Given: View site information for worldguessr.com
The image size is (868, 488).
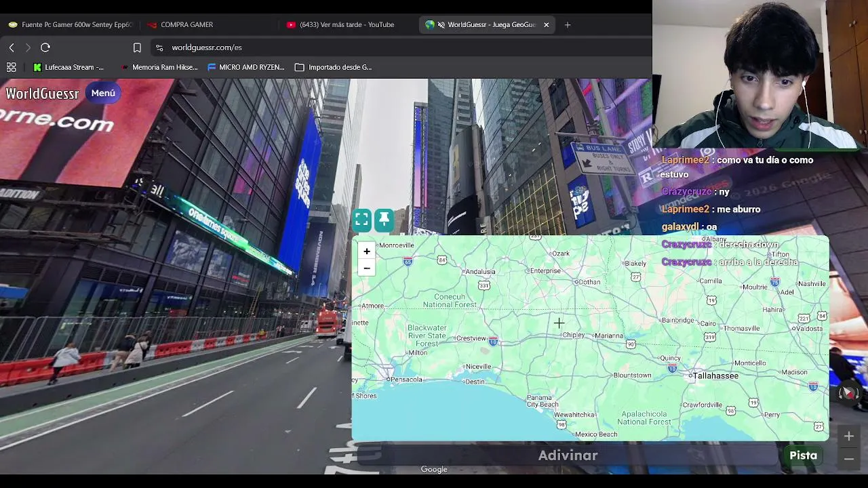Looking at the screenshot, I should pyautogui.click(x=159, y=47).
